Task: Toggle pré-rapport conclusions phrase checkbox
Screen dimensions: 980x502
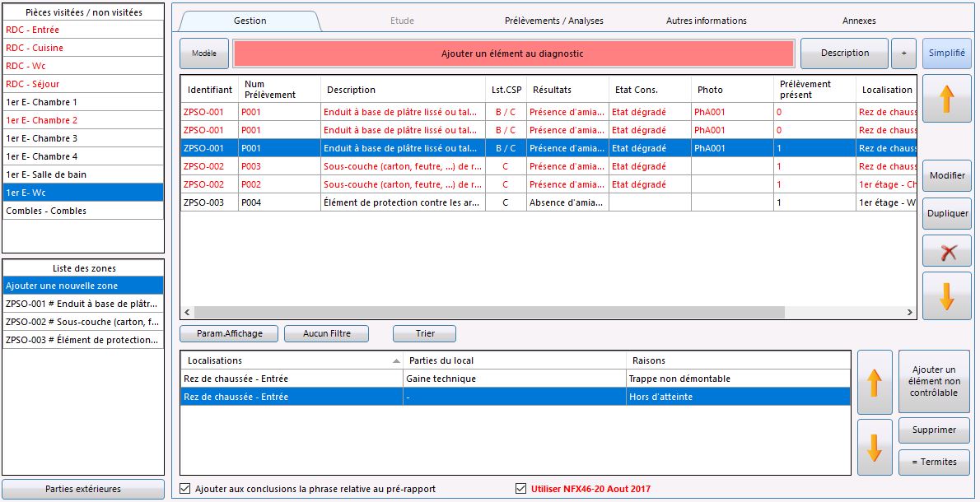Action: 185,489
